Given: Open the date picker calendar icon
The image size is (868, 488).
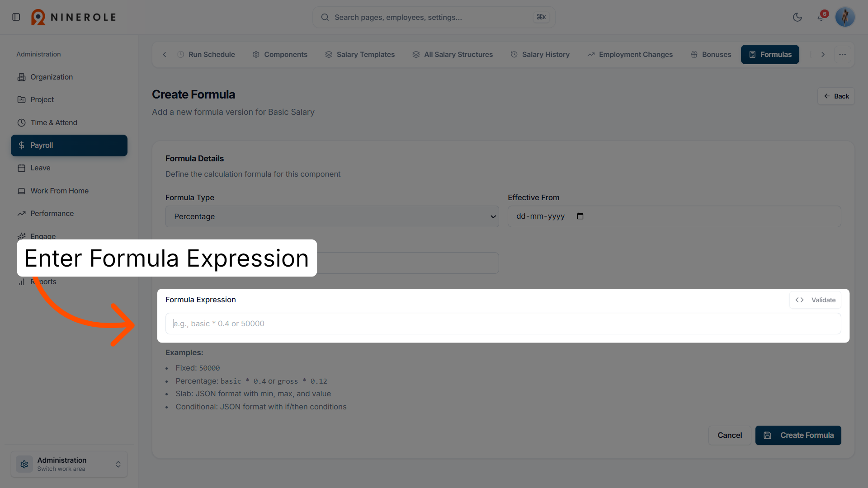Looking at the screenshot, I should coord(580,216).
